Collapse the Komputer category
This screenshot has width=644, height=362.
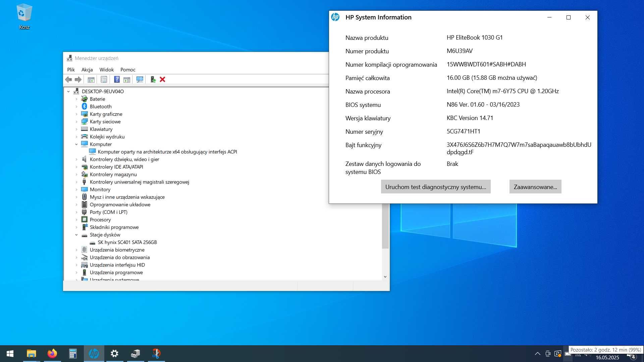[x=76, y=144]
